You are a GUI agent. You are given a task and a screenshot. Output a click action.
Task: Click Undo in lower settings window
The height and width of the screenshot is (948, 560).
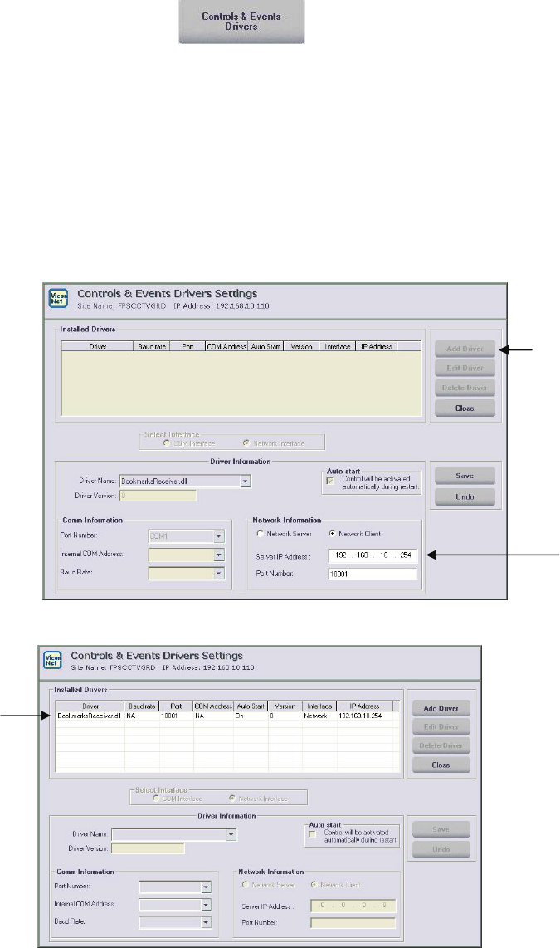pyautogui.click(x=441, y=849)
